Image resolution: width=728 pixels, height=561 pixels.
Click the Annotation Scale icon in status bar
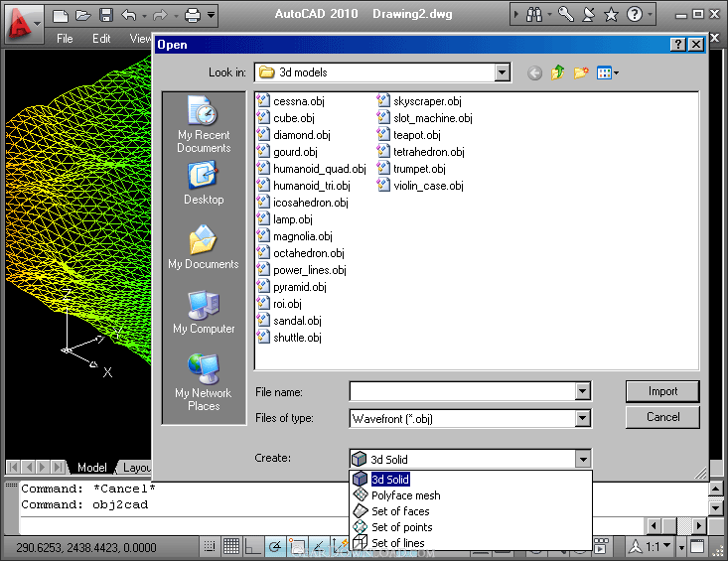tap(636, 547)
